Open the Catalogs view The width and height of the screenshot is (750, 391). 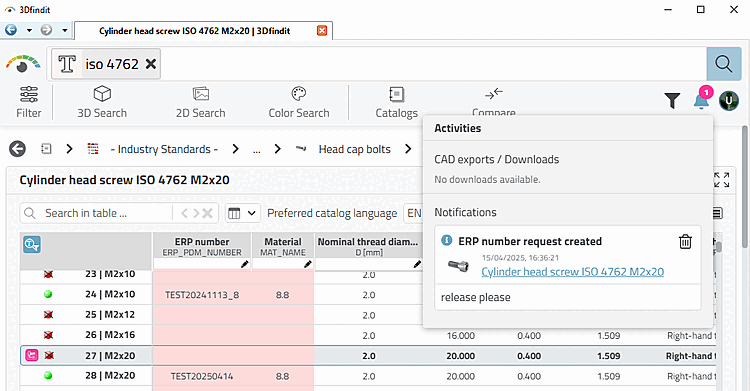click(397, 102)
